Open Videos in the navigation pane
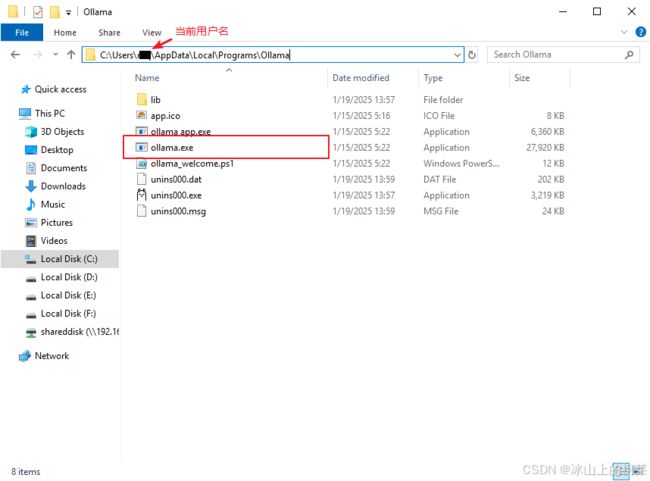Image resolution: width=650 pixels, height=481 pixels. pyautogui.click(x=54, y=240)
